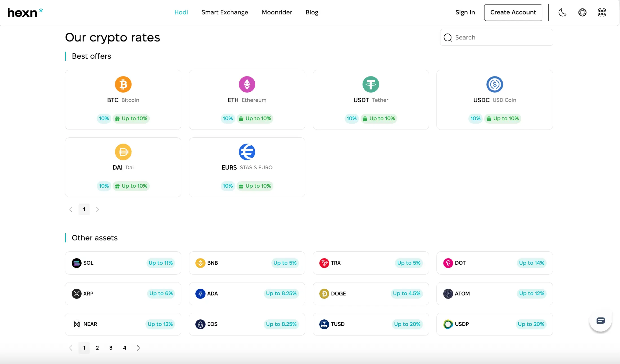
Task: Click 'Best offers' section heading
Action: (91, 56)
